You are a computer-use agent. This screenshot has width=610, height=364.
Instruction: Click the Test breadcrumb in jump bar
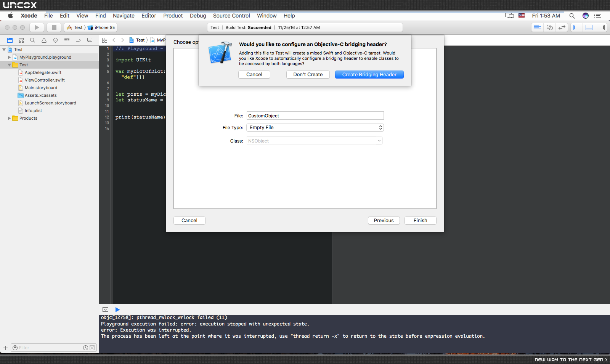click(x=137, y=40)
